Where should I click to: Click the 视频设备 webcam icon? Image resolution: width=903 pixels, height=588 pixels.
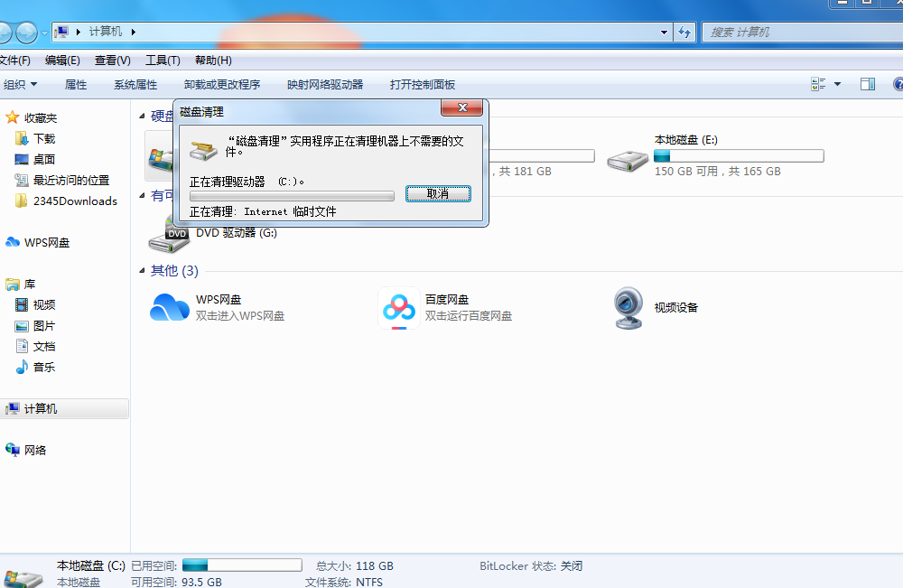click(628, 308)
